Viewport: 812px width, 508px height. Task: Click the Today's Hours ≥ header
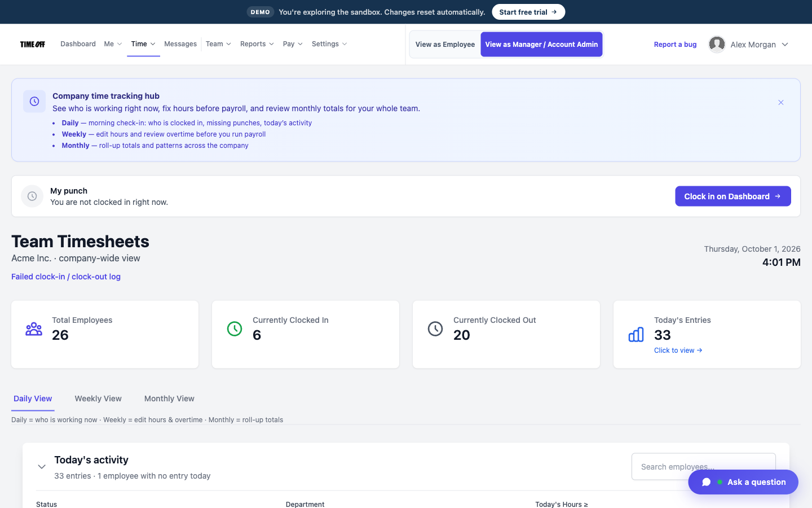(x=562, y=504)
